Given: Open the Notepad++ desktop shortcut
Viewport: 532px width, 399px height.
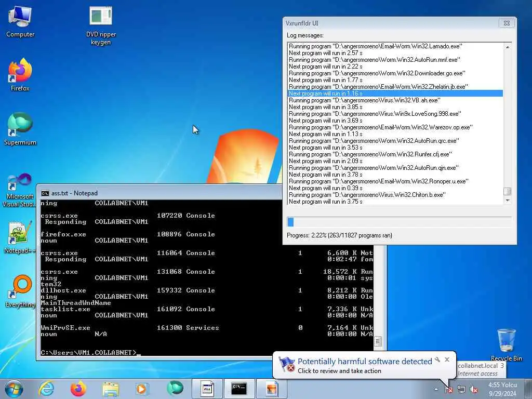Looking at the screenshot, I should [x=19, y=237].
